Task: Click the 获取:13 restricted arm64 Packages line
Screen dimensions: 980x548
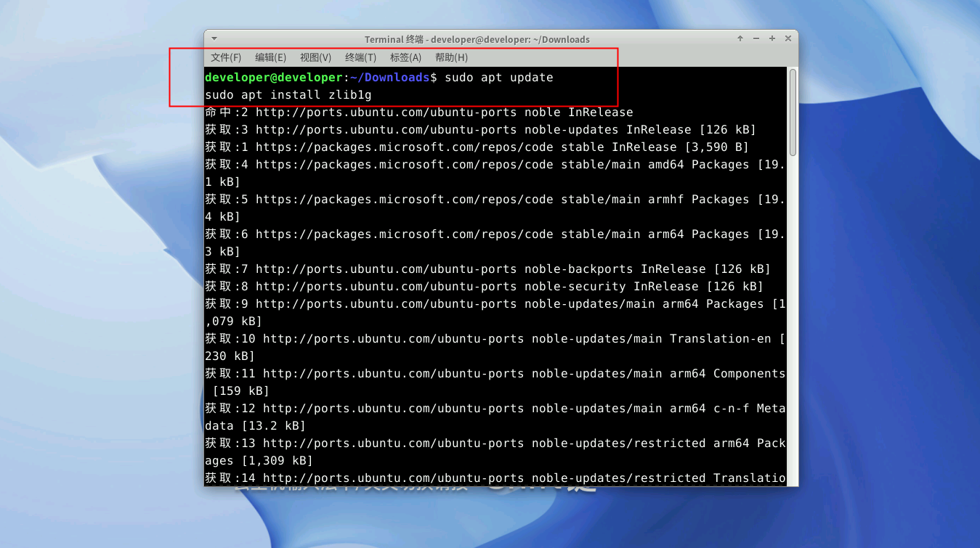Action: pyautogui.click(x=495, y=451)
